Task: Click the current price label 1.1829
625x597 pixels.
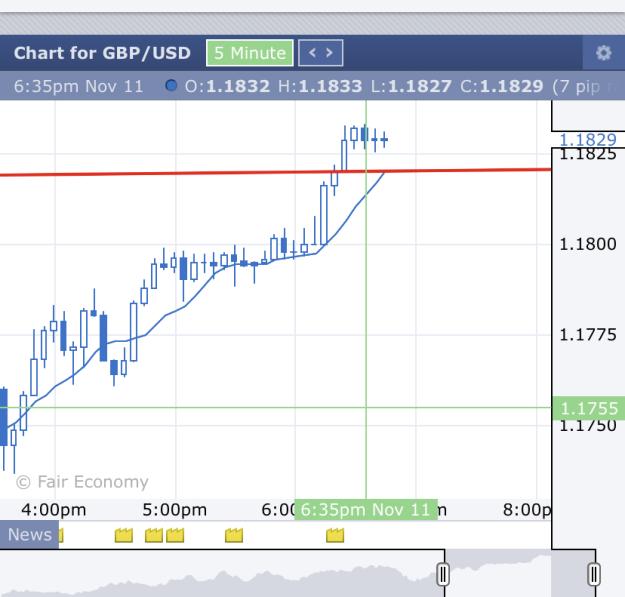Action: (588, 139)
